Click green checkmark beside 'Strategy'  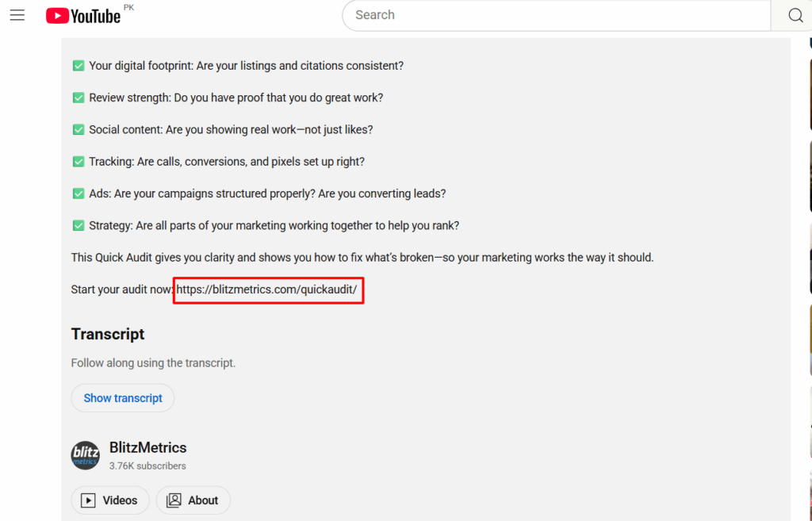tap(79, 225)
